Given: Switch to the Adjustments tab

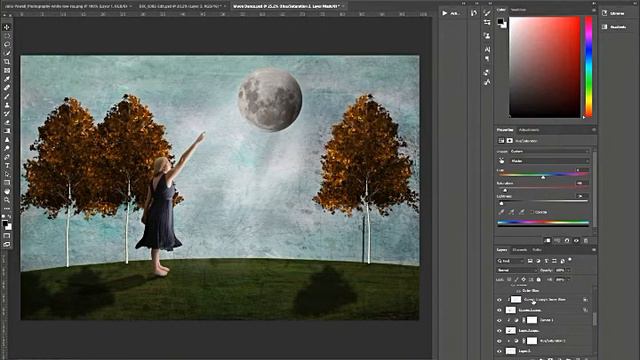Looking at the screenshot, I should [529, 130].
